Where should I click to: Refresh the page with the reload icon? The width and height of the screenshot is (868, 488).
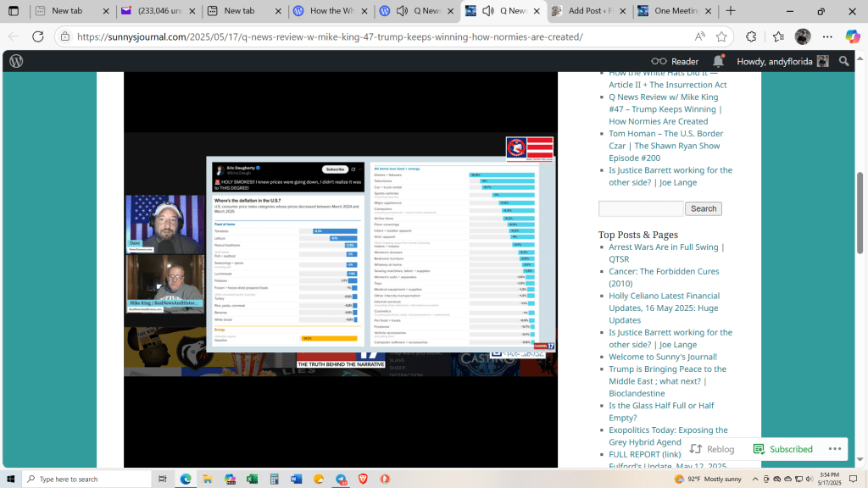37,36
